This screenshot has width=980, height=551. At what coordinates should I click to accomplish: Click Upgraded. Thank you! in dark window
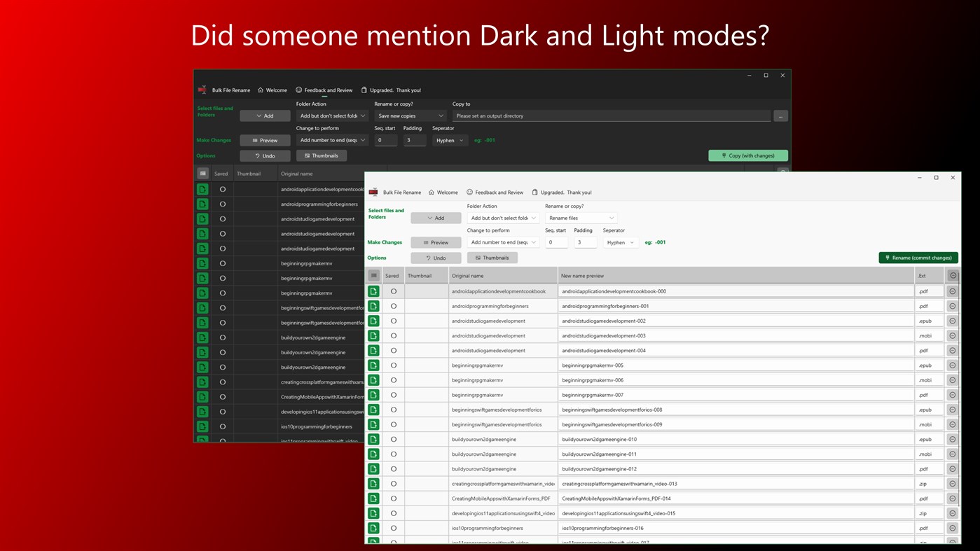point(391,90)
